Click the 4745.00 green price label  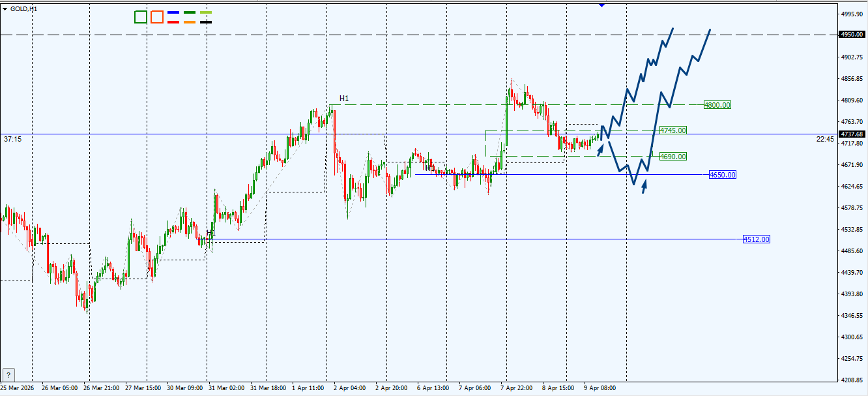coord(673,130)
